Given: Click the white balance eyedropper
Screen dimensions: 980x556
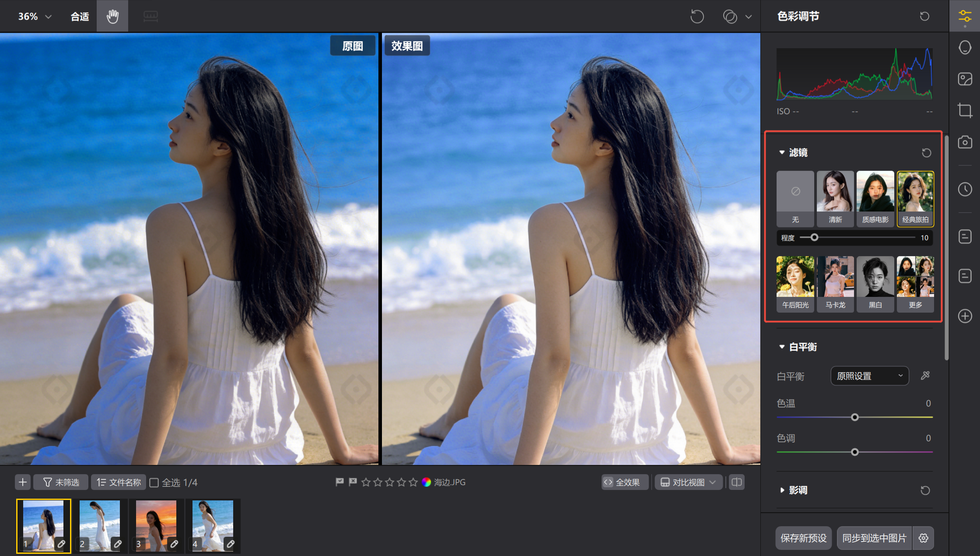Looking at the screenshot, I should 925,376.
